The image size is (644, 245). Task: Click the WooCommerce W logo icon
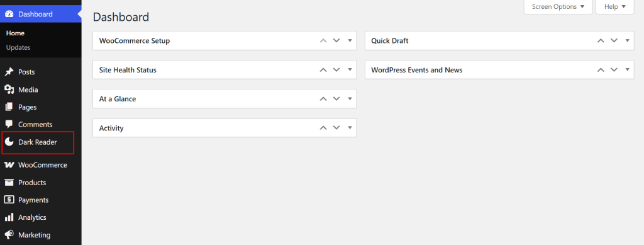[x=9, y=165]
